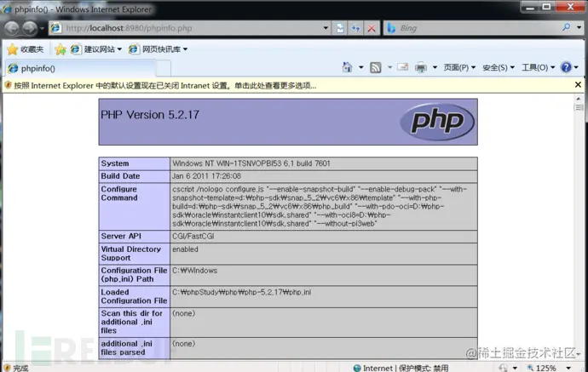This screenshot has height=372, width=588.
Task: Click the Bing logo icon in search box
Action: (x=391, y=28)
